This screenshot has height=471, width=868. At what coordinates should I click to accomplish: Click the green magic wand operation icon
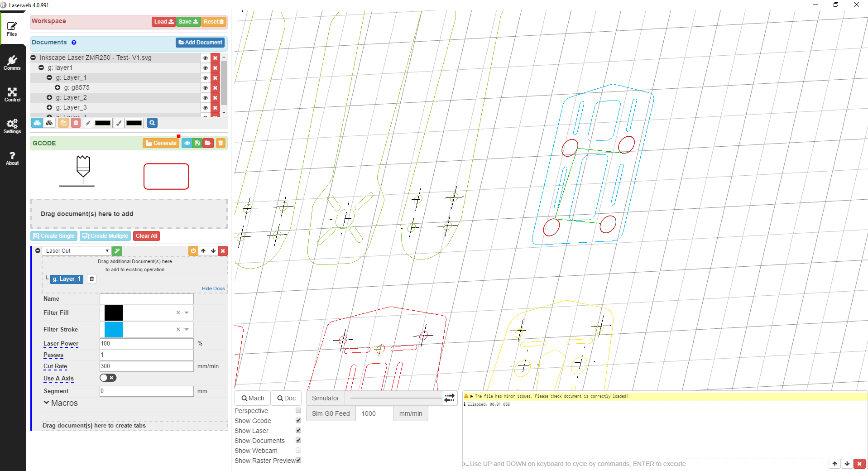(117, 251)
